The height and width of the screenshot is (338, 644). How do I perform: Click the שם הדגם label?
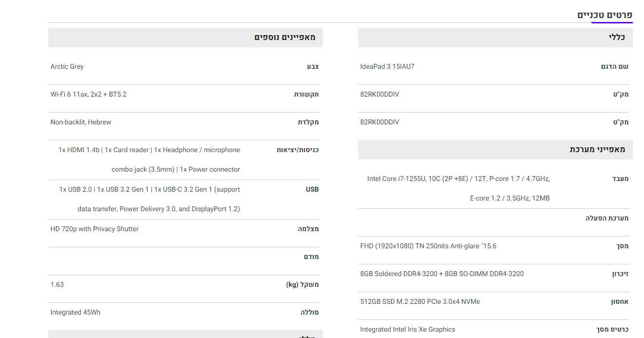point(615,66)
